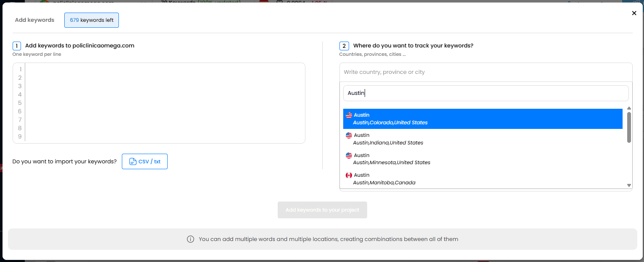
Task: Click the Canada flag beside Austin, Manitoba
Action: [x=349, y=175]
